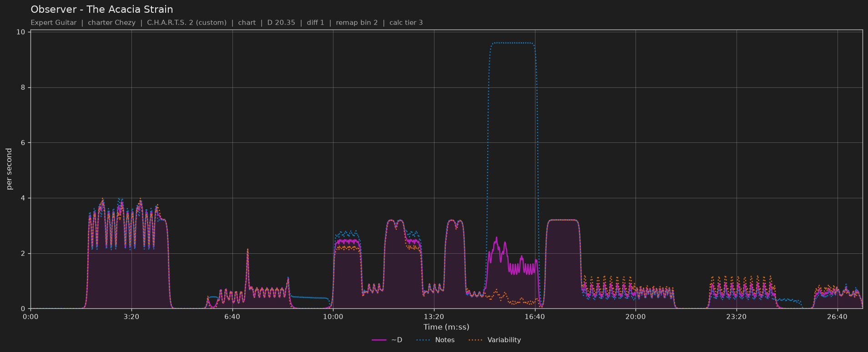Click the chart title "Observer - The Acacia Strain"
868x352 pixels.
(102, 10)
